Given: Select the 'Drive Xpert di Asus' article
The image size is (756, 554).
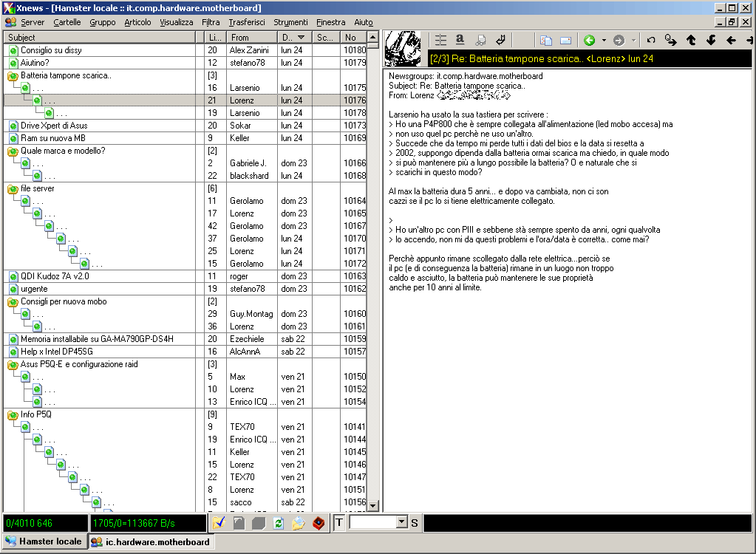Looking at the screenshot, I should coord(185,126).
